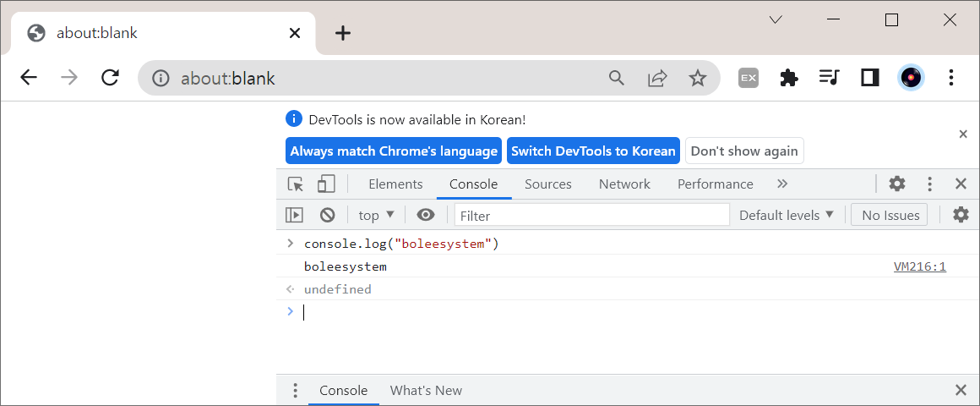This screenshot has height=406, width=980.
Task: Open the Extensions puzzle icon
Action: pyautogui.click(x=789, y=78)
